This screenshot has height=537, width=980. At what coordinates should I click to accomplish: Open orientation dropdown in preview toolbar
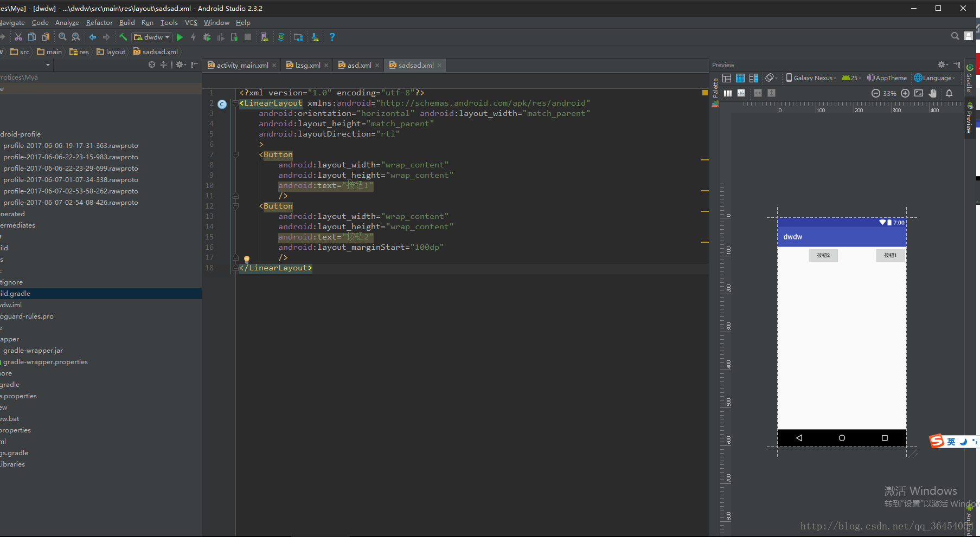click(771, 78)
